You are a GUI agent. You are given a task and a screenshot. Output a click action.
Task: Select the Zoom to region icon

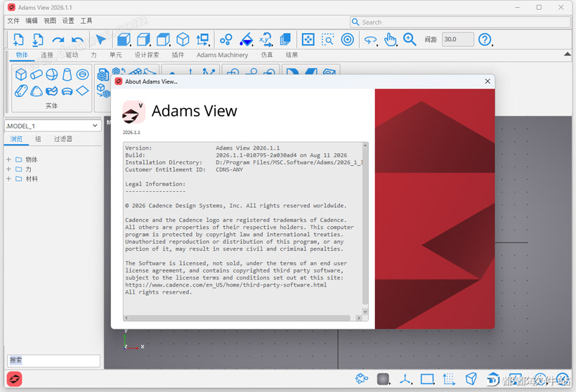pos(327,39)
